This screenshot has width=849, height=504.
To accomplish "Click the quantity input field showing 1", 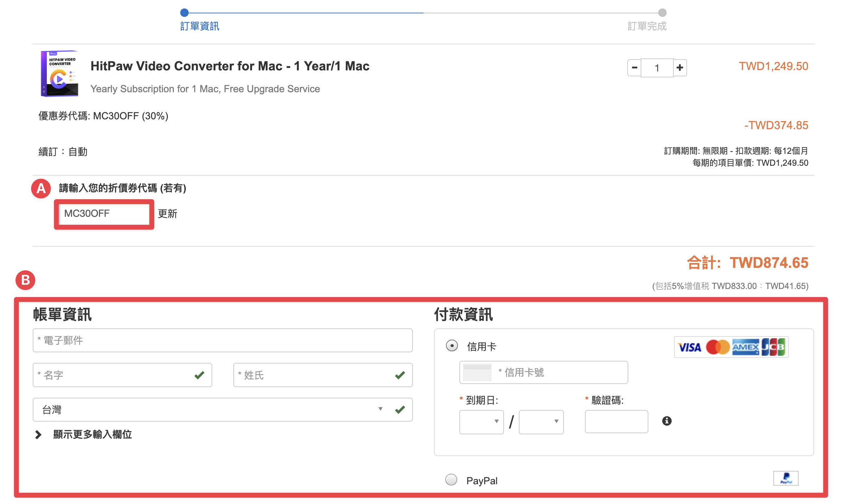I will click(657, 68).
